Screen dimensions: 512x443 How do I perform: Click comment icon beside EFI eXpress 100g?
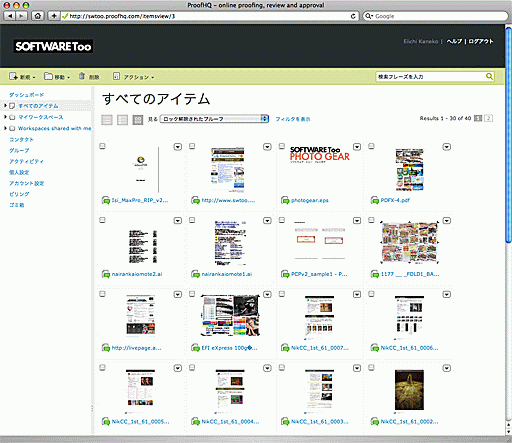tap(195, 348)
